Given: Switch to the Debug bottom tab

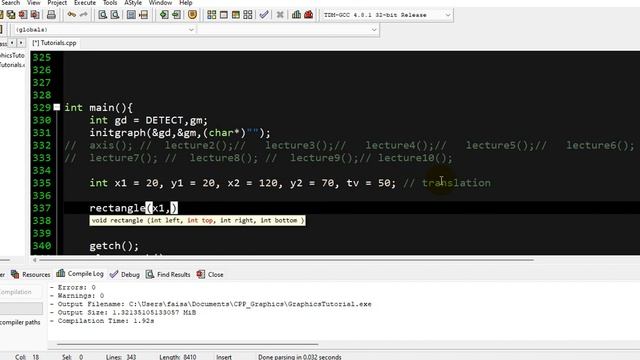Looking at the screenshot, I should (125, 274).
